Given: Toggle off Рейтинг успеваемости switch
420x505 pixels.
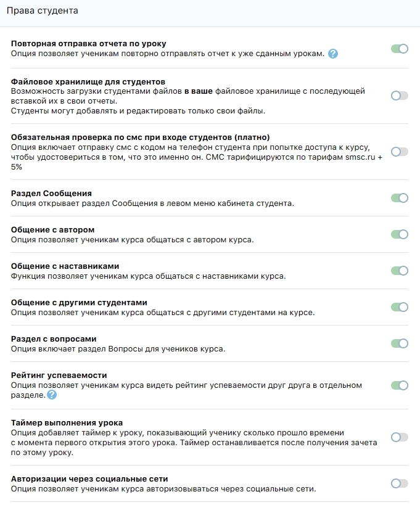Looking at the screenshot, I should pos(399,385).
